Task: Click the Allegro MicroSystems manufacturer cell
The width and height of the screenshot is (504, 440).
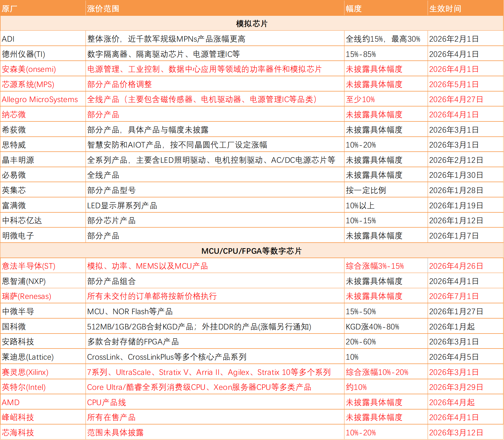Action: (40, 99)
